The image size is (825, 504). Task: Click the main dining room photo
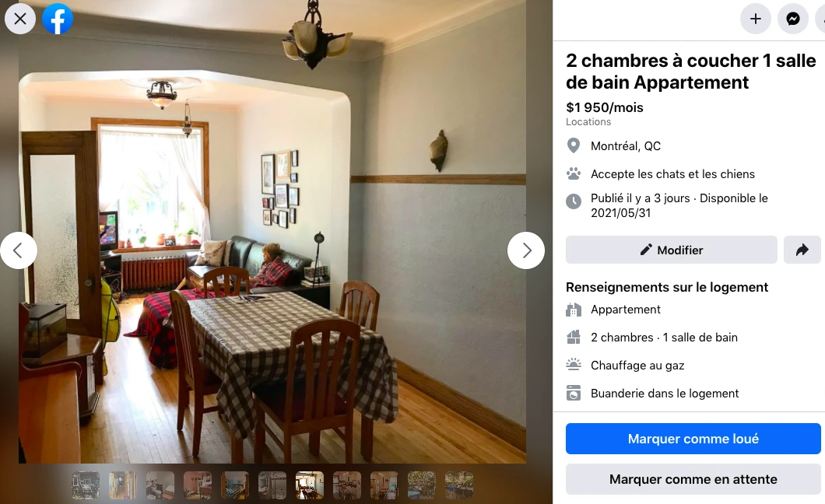coord(272,231)
